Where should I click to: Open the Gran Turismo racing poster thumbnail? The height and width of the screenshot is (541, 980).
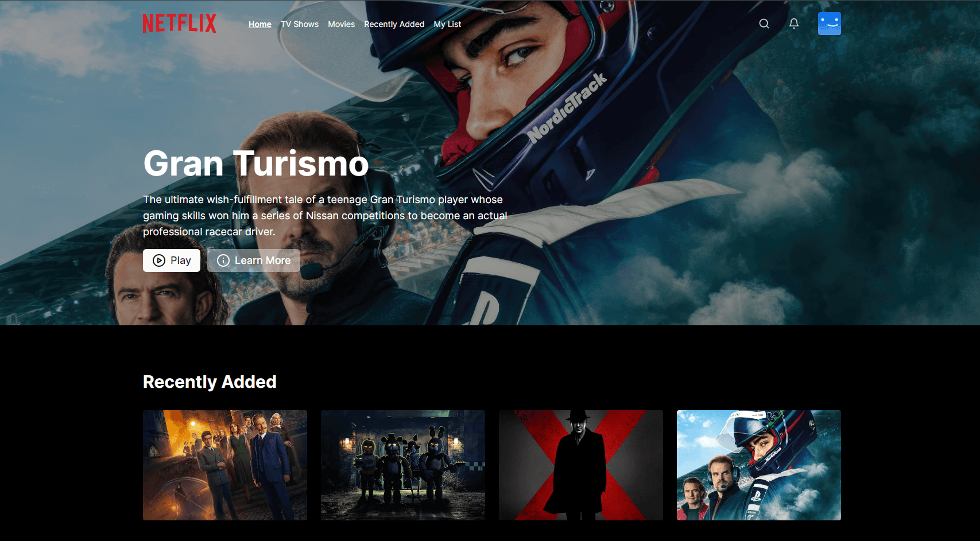759,465
